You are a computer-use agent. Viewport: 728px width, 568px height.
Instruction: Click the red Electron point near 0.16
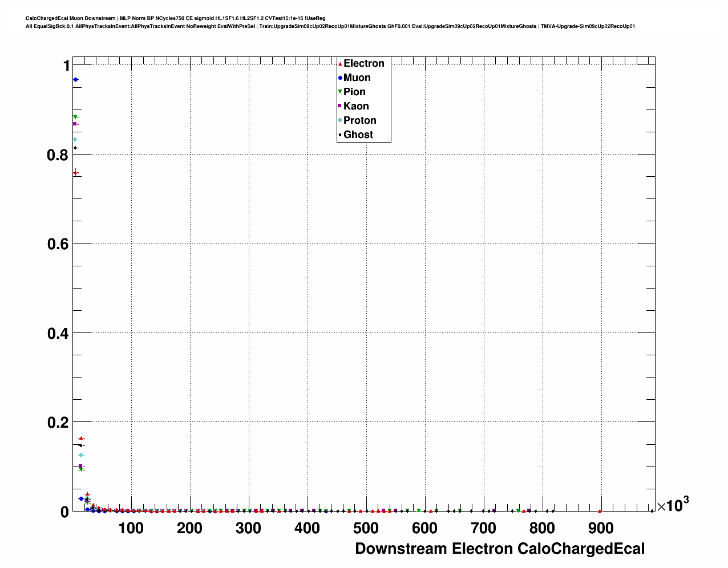pos(81,438)
